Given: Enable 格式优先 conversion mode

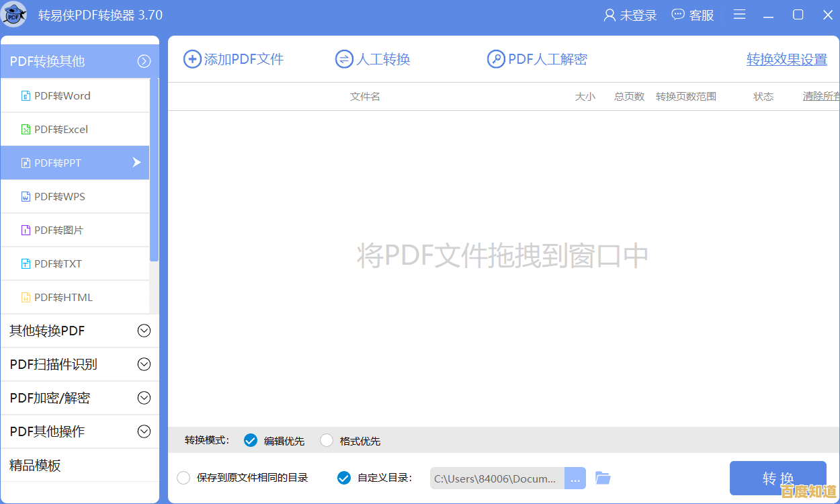Looking at the screenshot, I should coord(327,440).
